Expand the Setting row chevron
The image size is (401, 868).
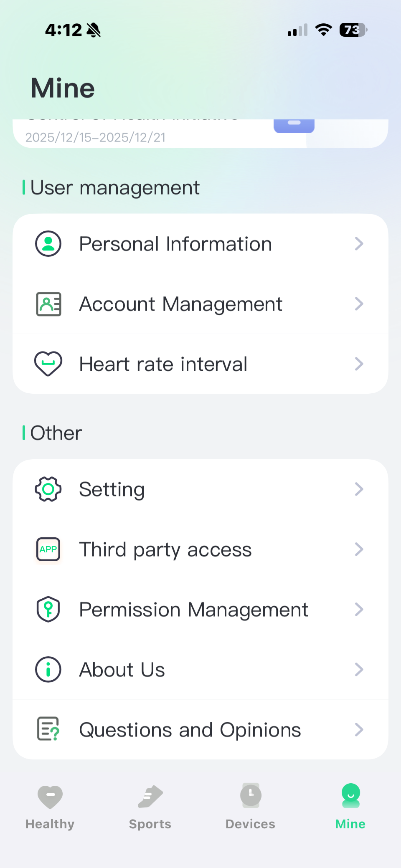[x=359, y=489]
